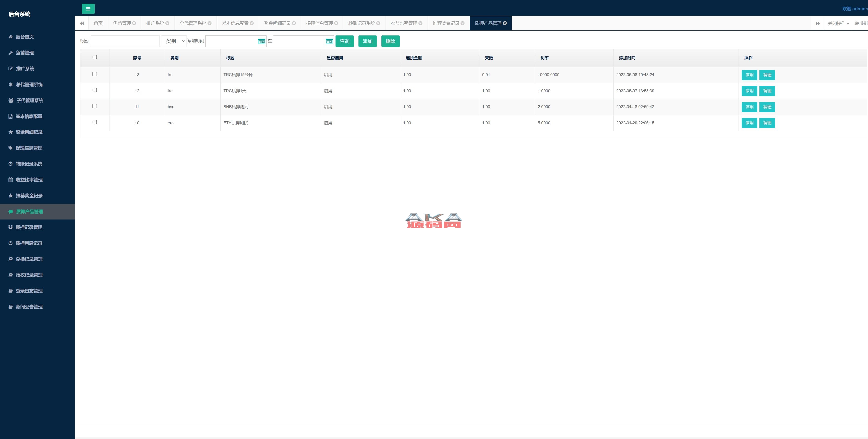
Task: Open 质押记录管理 in the sidebar
Action: coord(29,227)
